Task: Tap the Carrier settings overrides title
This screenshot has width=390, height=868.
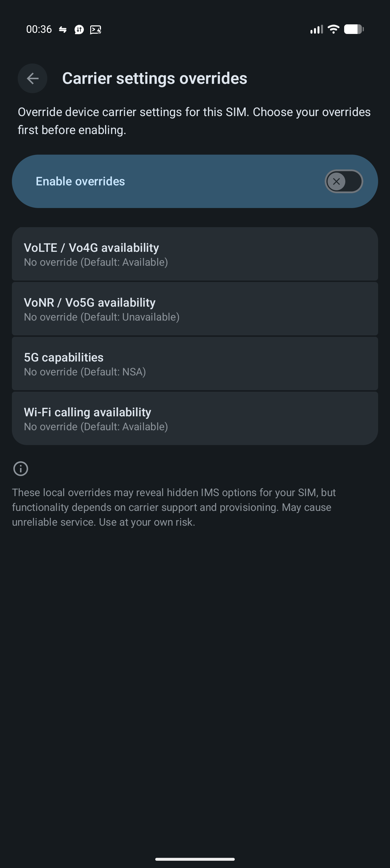Action: tap(154, 79)
